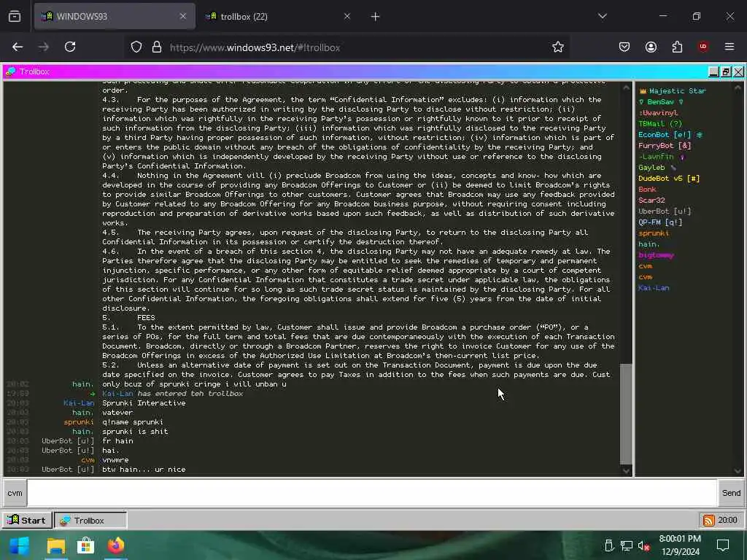Close the WINDOWS93 tab

[x=183, y=16]
